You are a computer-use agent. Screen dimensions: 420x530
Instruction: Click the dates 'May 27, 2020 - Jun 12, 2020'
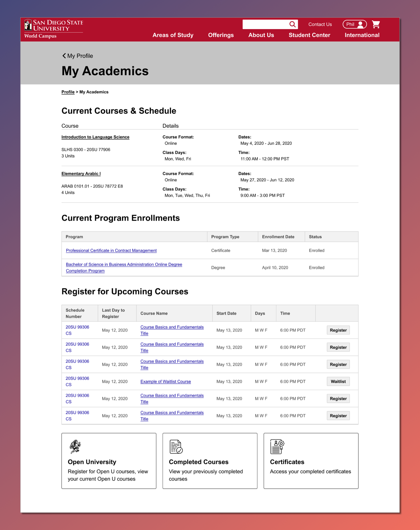(267, 180)
